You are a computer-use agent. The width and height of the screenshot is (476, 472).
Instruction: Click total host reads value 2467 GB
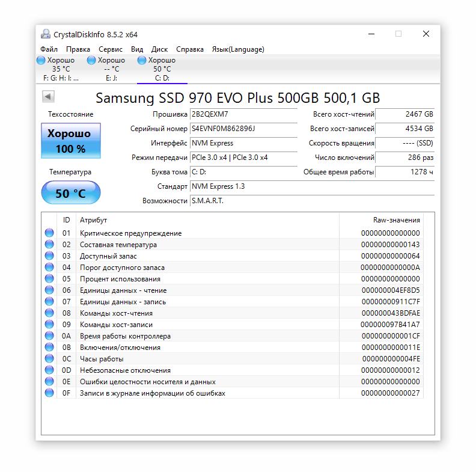tap(404, 114)
